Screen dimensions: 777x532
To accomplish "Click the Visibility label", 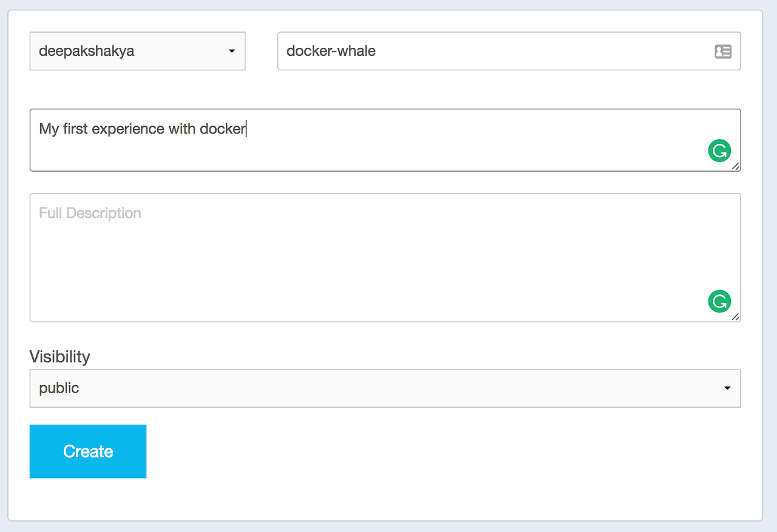I will pos(59,357).
